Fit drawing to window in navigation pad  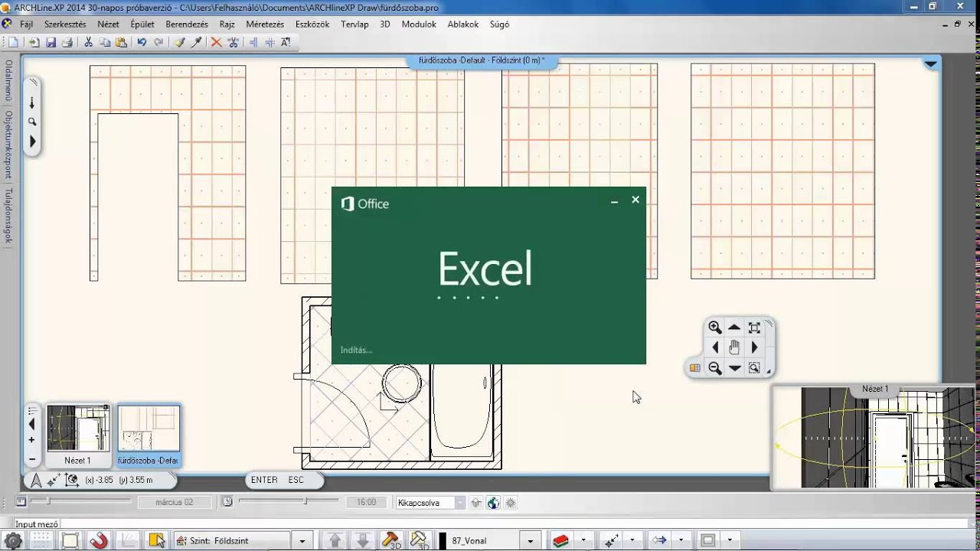pyautogui.click(x=754, y=328)
